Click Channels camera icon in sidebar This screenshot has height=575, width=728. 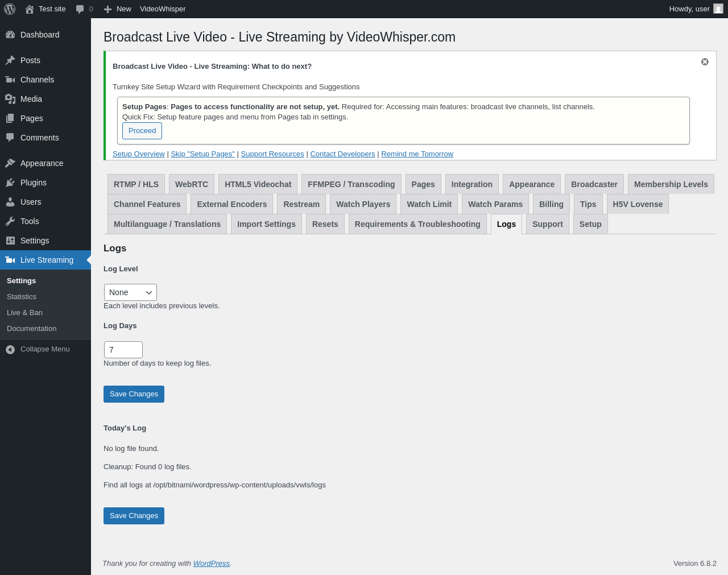[x=10, y=80]
